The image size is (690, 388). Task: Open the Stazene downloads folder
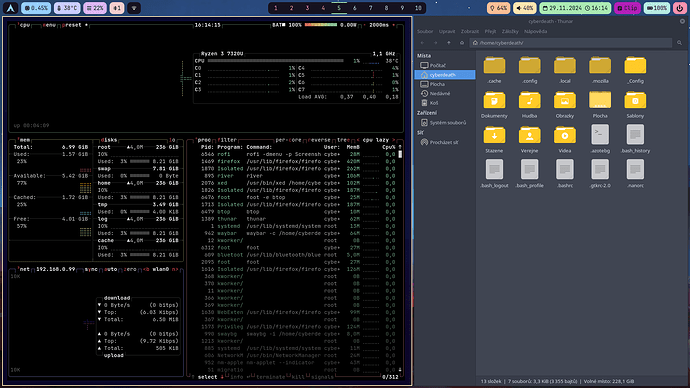[x=494, y=139]
